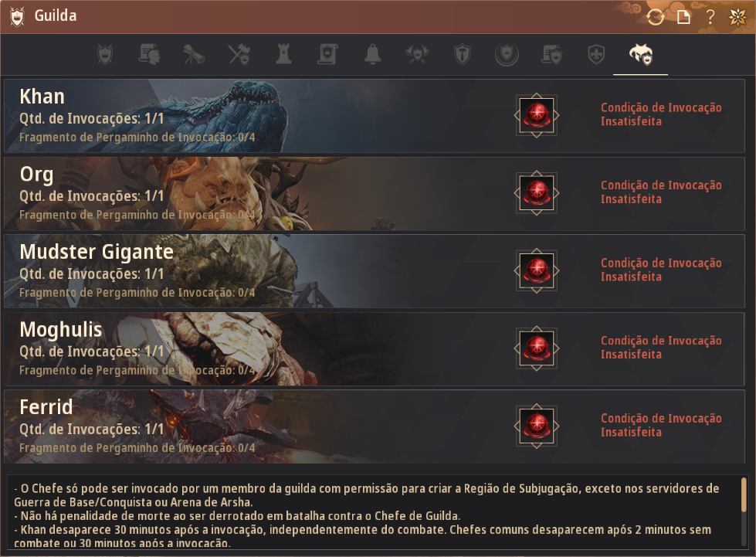Click the description text scrollbar

[x=744, y=494]
